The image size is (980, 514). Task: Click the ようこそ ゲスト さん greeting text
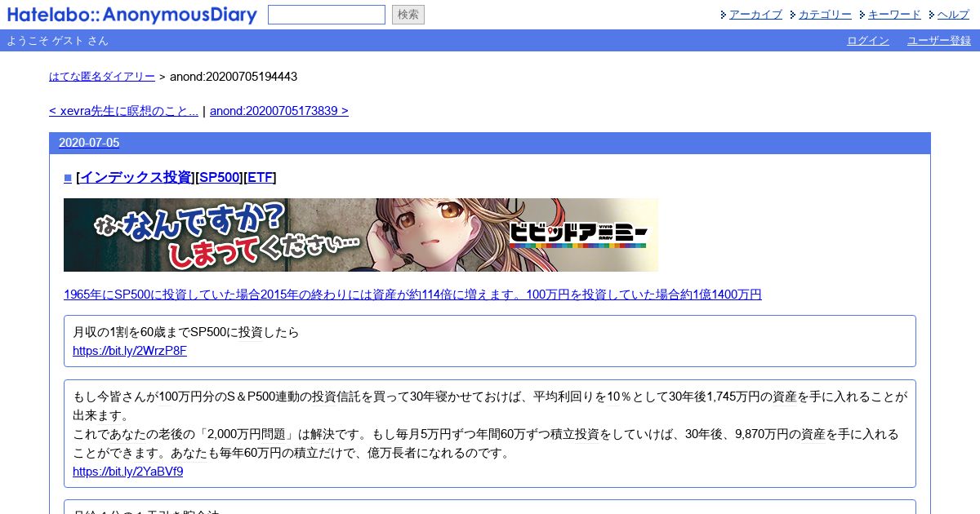coord(57,41)
